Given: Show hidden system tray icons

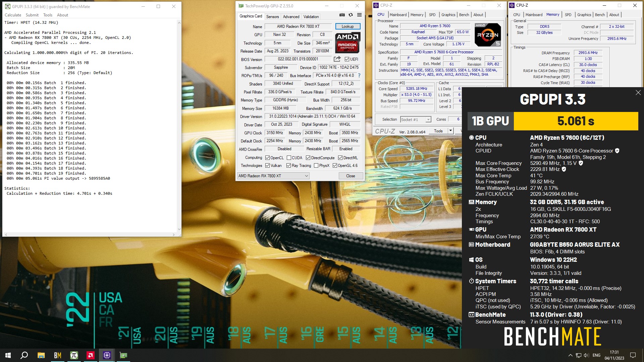Looking at the screenshot, I should coord(570,355).
